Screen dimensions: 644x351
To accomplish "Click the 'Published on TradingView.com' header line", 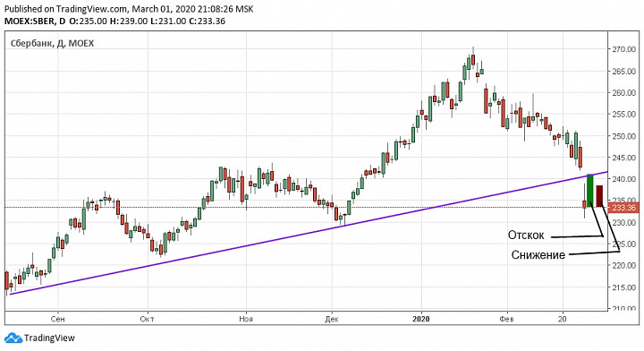I will click(129, 9).
